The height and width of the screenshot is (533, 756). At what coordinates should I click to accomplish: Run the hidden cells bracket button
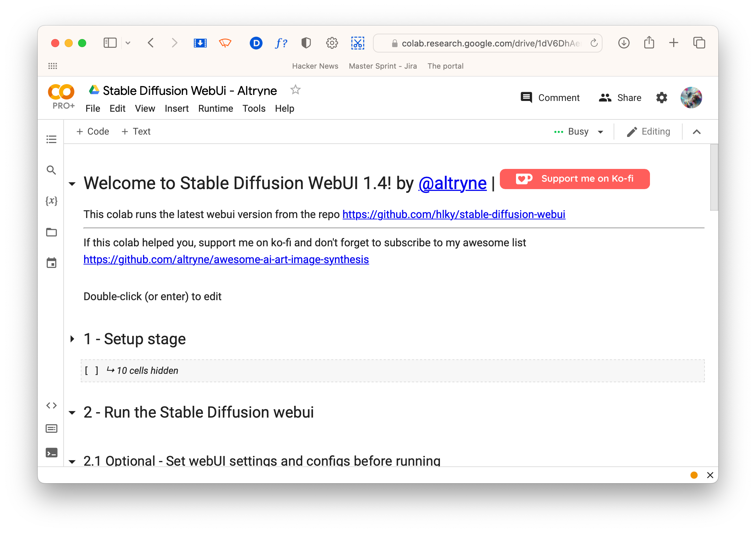coord(92,370)
